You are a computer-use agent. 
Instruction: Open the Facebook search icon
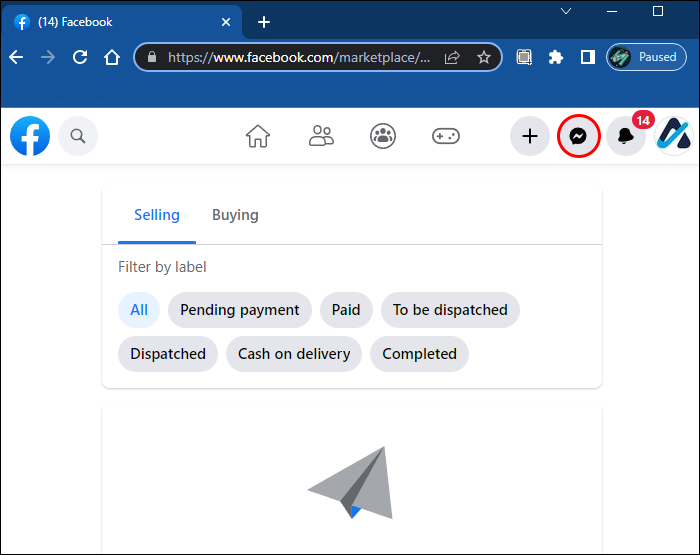point(78,136)
